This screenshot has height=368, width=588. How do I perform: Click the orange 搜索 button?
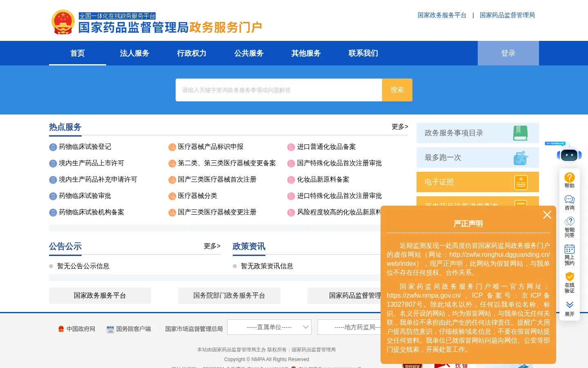coord(397,90)
